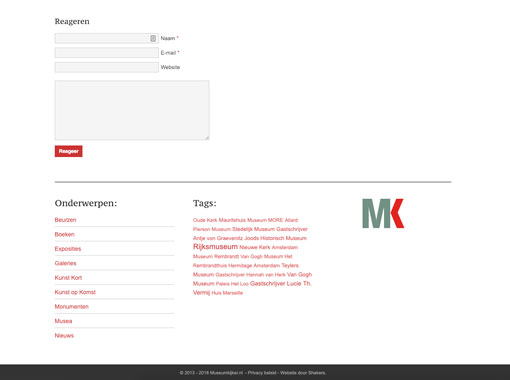
Task: Open the Monumenten topic
Action: point(72,307)
